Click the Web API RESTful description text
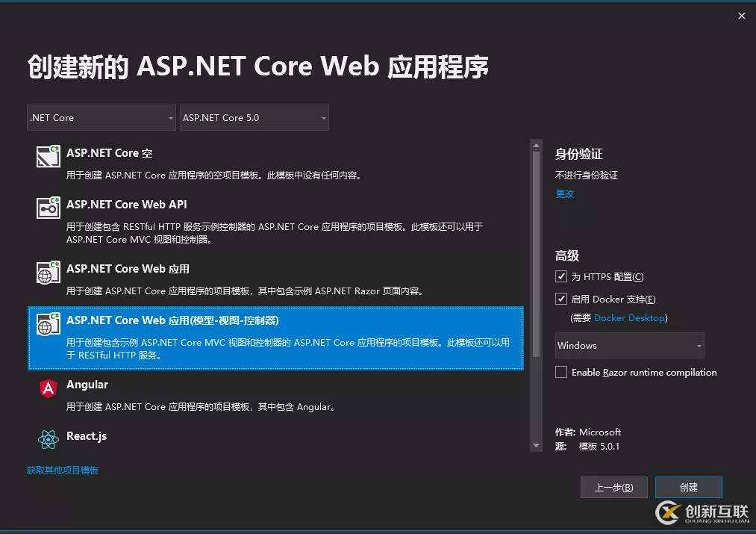Viewport: 756px width, 534px height. coord(275,233)
